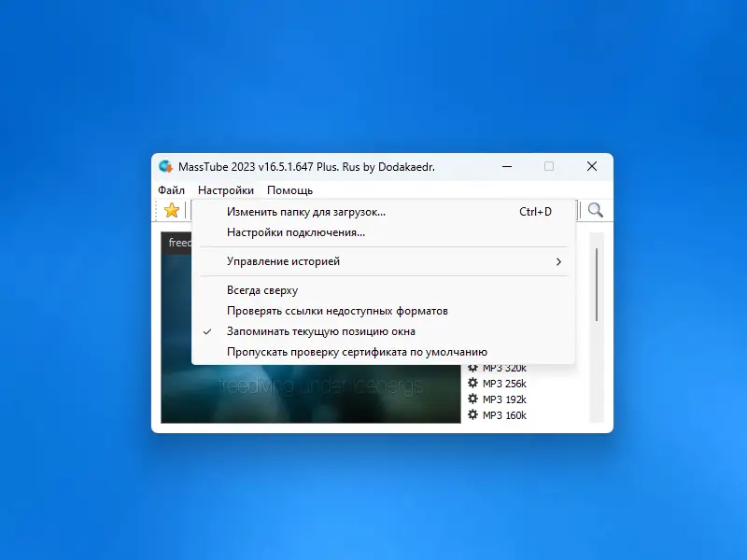Open the Помощь menu
The height and width of the screenshot is (560, 747).
pos(289,190)
